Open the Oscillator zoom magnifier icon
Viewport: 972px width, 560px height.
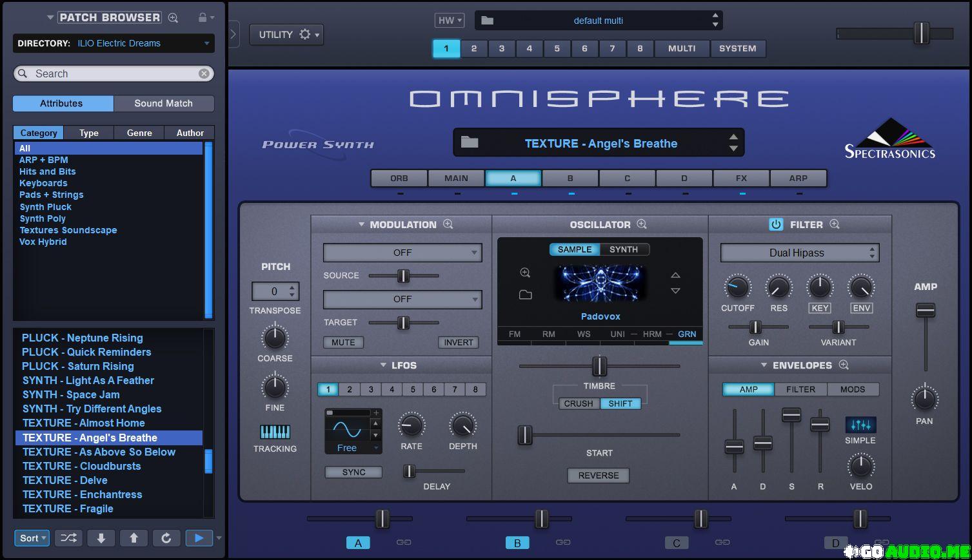(642, 224)
